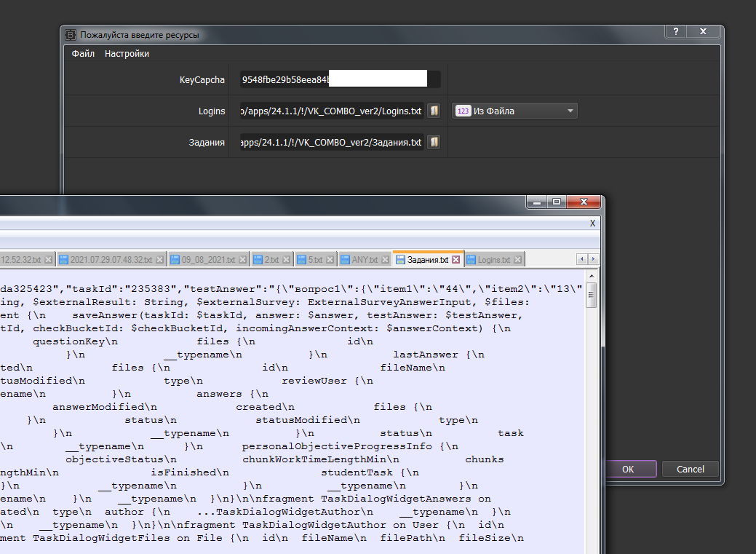Click the X button at the menu bar's right end
This screenshot has width=756, height=554.
tap(592, 223)
